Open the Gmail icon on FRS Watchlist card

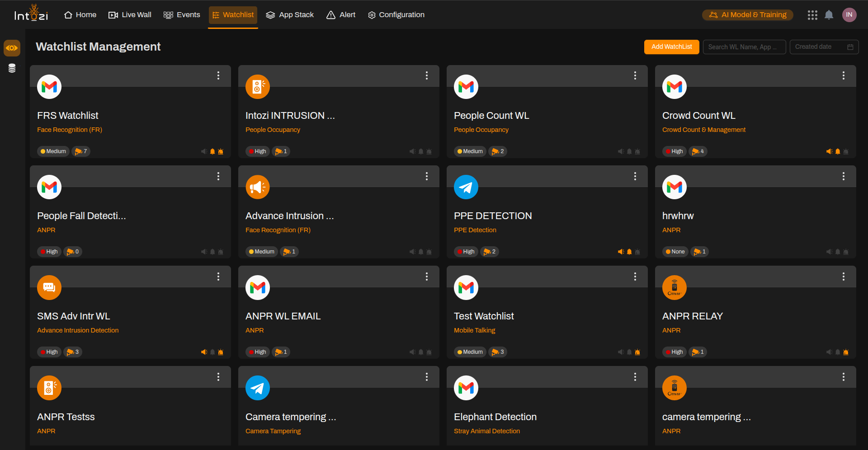click(x=49, y=87)
